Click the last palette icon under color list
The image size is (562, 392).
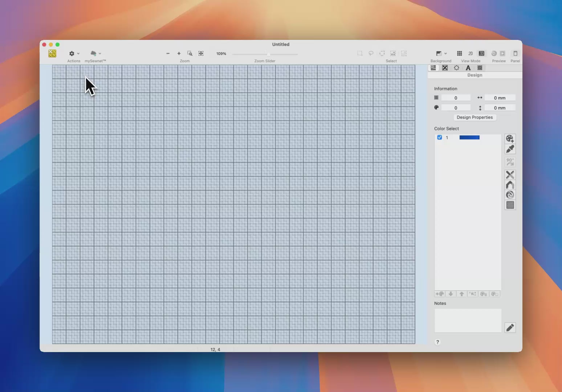pos(494,294)
